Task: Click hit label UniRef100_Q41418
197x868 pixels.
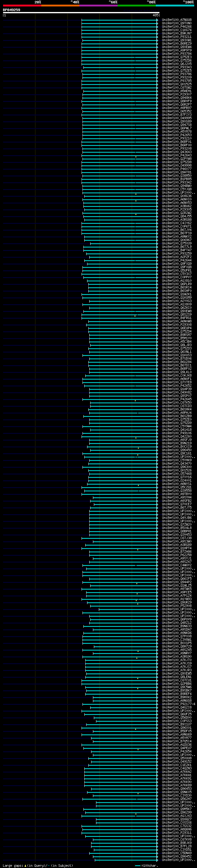Action: pyautogui.click(x=177, y=430)
